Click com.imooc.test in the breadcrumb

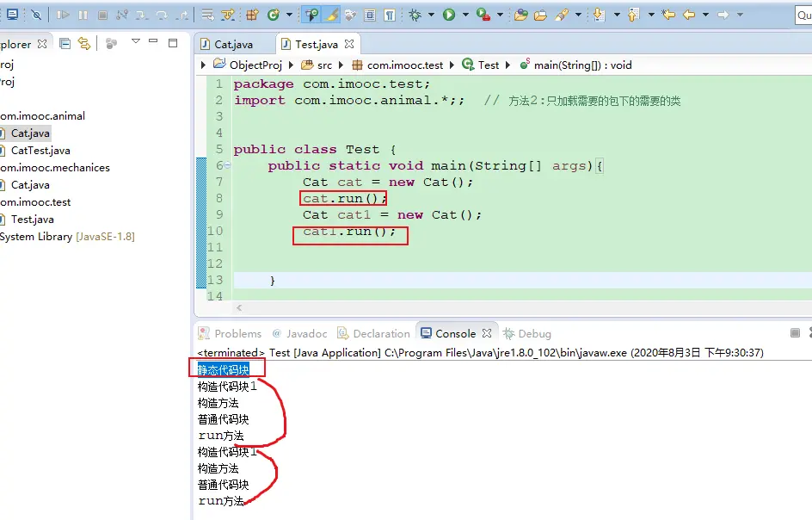[x=405, y=65]
